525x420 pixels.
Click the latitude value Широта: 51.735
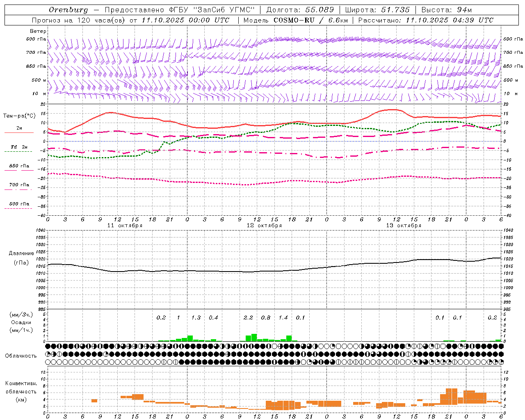[377, 10]
